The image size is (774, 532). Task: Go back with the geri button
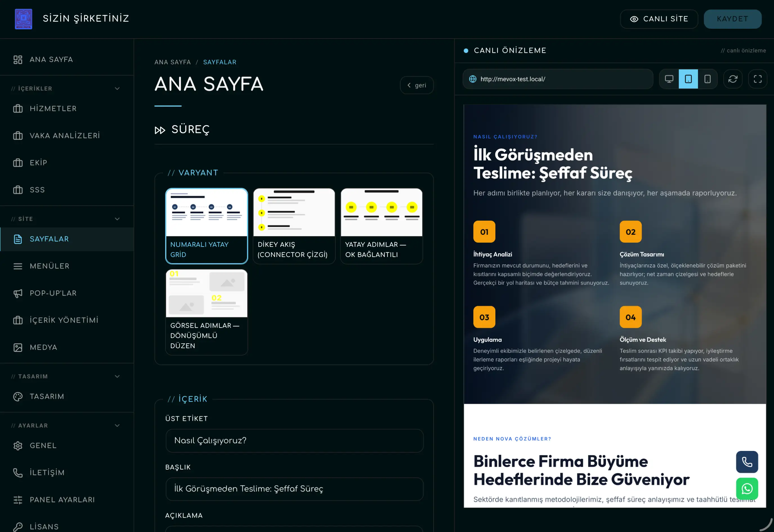point(417,85)
